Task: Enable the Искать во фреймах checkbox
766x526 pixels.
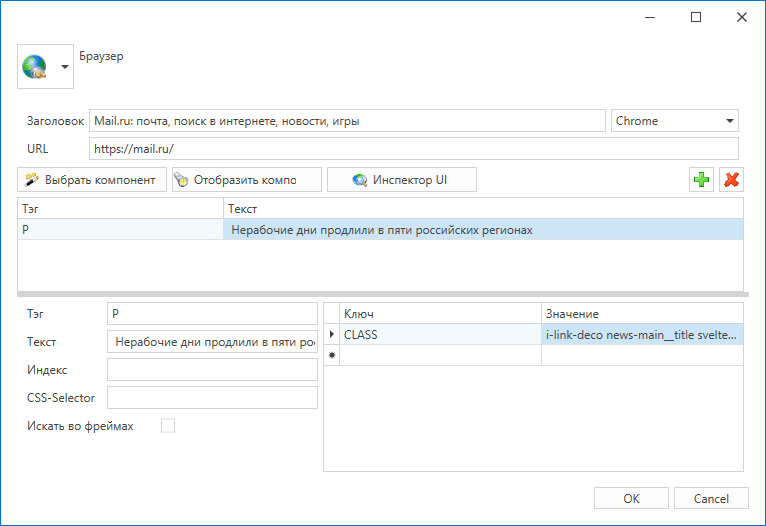Action: pos(168,426)
